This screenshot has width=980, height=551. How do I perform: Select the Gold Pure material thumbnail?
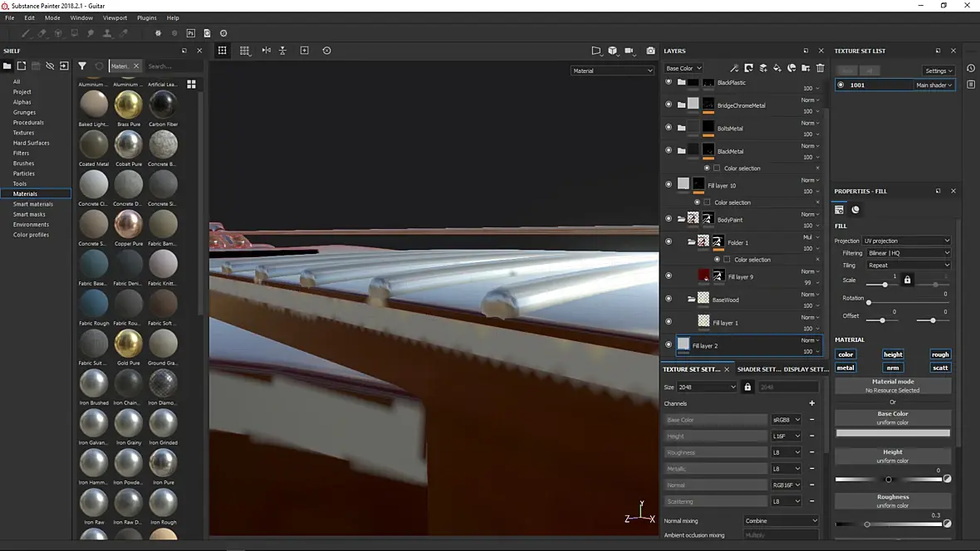tap(128, 343)
